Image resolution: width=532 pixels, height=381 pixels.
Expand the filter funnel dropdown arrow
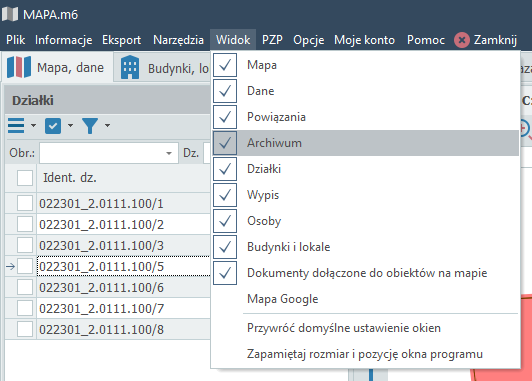pyautogui.click(x=107, y=126)
